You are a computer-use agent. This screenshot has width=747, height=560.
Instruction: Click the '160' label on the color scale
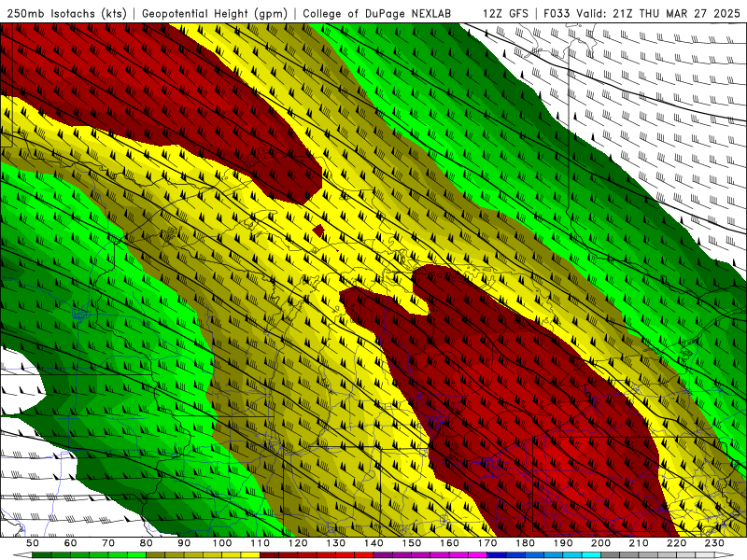[x=449, y=543]
